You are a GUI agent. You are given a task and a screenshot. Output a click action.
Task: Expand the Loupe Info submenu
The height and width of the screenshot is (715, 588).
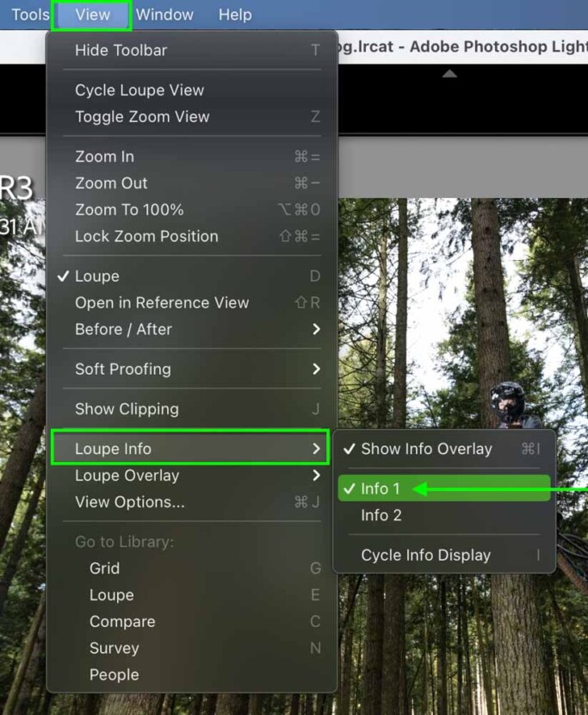point(190,448)
